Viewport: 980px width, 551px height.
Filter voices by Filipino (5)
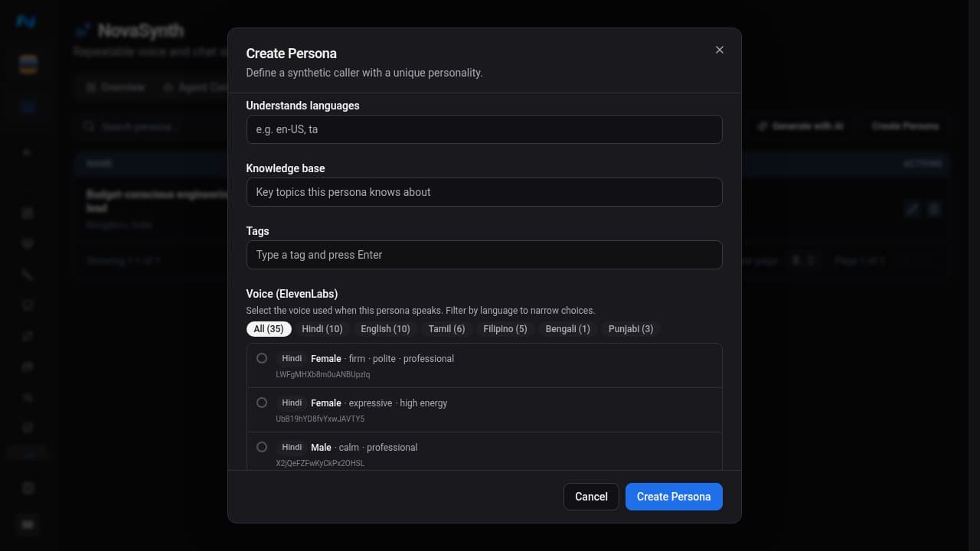[x=505, y=329]
